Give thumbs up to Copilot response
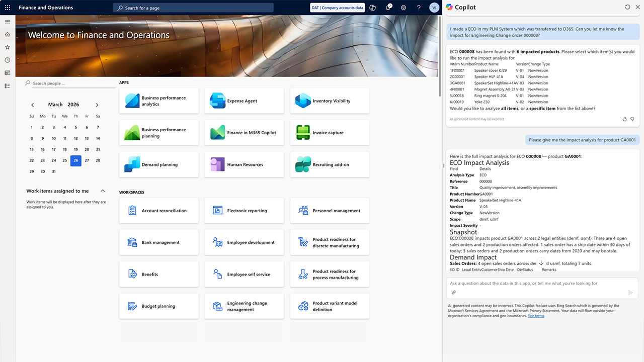Screen dimensions: 644x362 tap(625, 119)
